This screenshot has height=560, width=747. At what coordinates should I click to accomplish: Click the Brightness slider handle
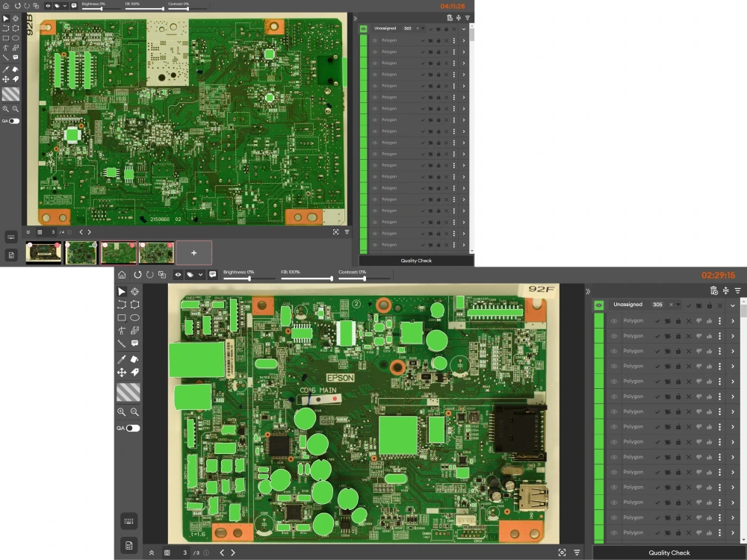[250, 278]
